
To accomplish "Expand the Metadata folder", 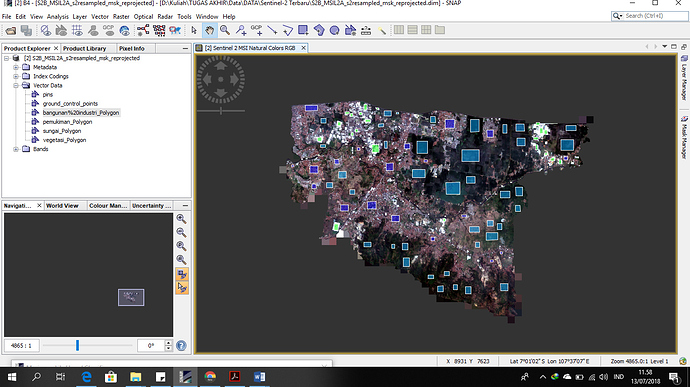I will pos(16,67).
